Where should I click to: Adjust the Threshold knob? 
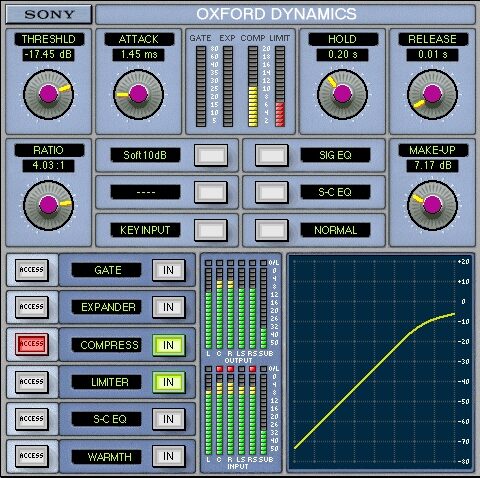(x=48, y=94)
